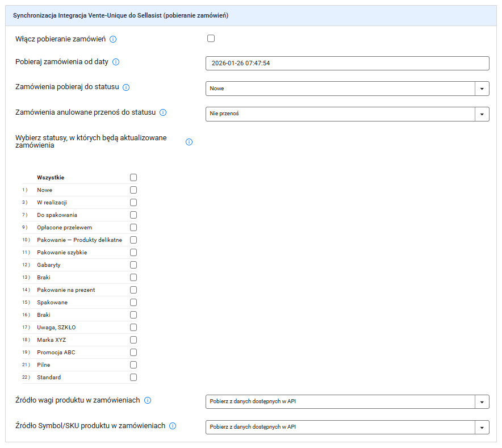The height and width of the screenshot is (448, 502).
Task: Check the Pakowanie na prezent checkbox
Action: [x=133, y=290]
